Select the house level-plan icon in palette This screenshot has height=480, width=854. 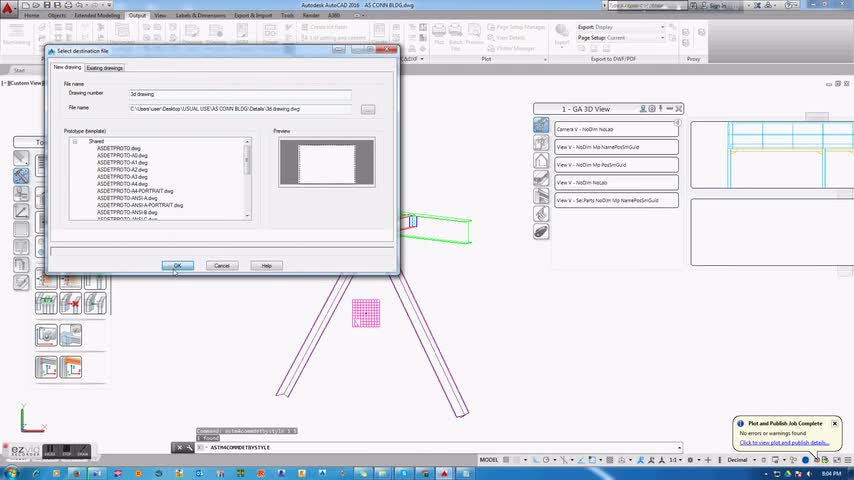(x=541, y=160)
